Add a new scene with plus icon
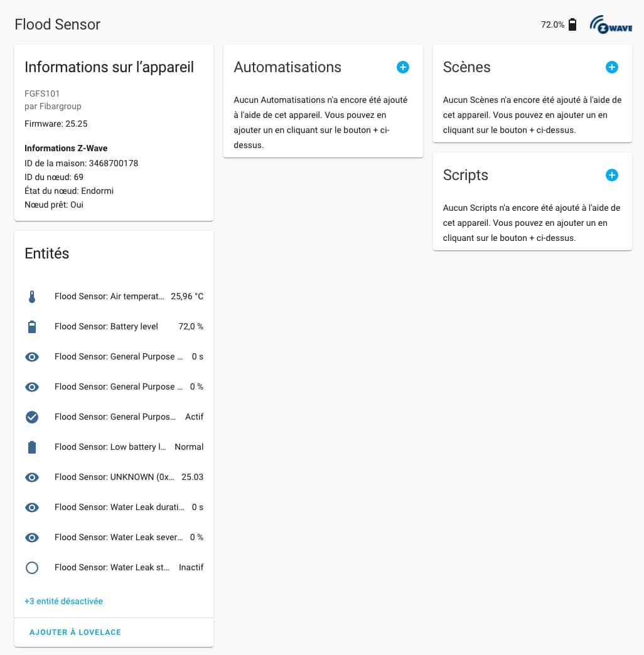Viewport: 644px width, 655px height. (612, 67)
